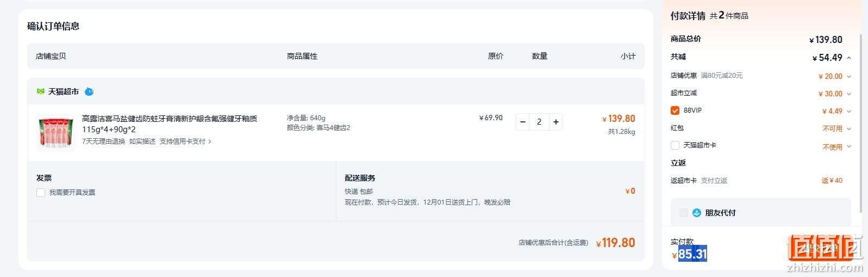The width and height of the screenshot is (868, 277).
Task: Expand the 天猫超市卡 不使用 dropdown
Action: 849,147
